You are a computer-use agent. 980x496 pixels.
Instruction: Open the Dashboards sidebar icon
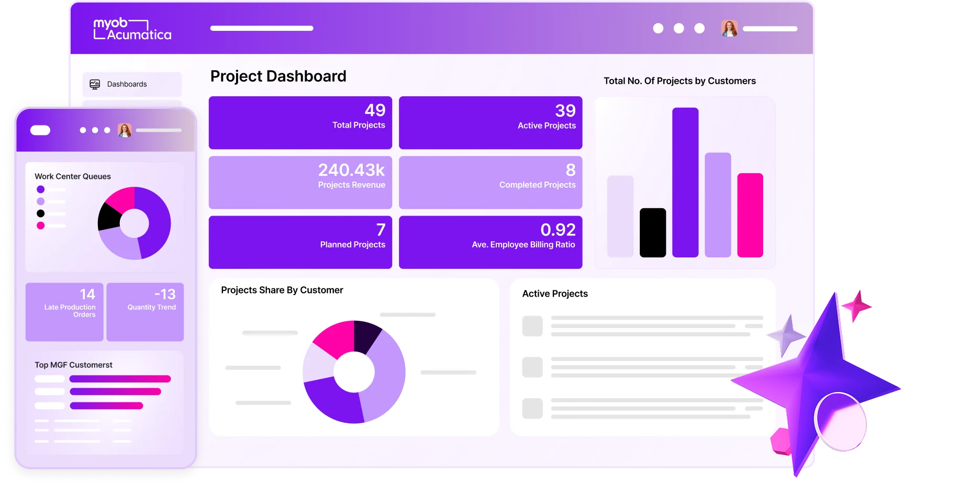(94, 84)
